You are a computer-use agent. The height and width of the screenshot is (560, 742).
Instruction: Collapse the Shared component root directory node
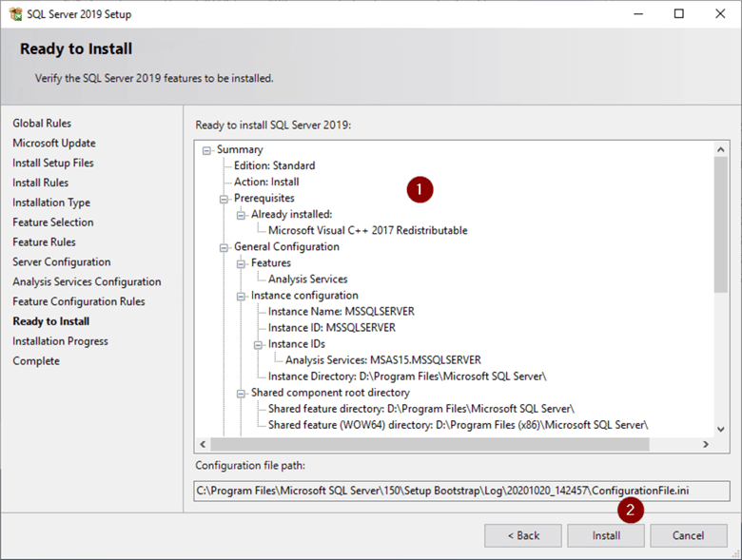pos(241,393)
